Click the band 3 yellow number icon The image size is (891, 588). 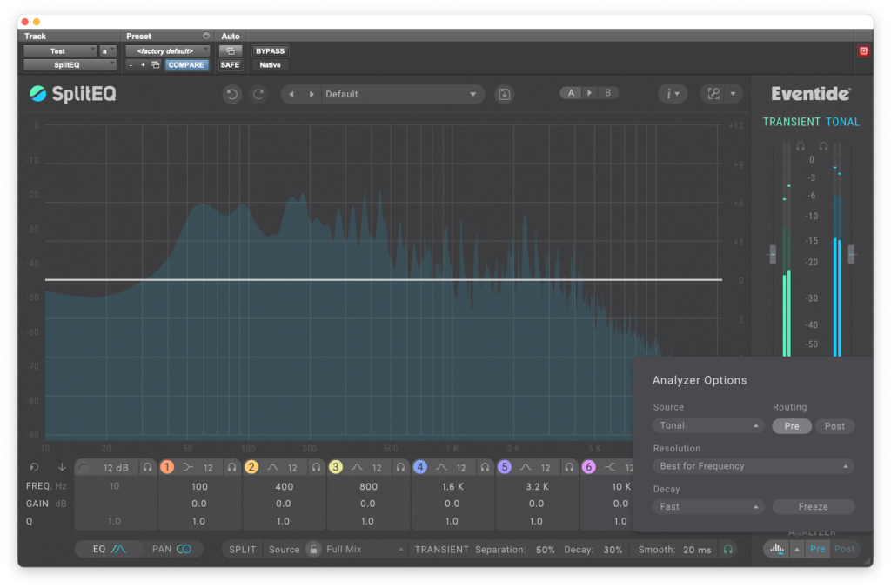336,468
